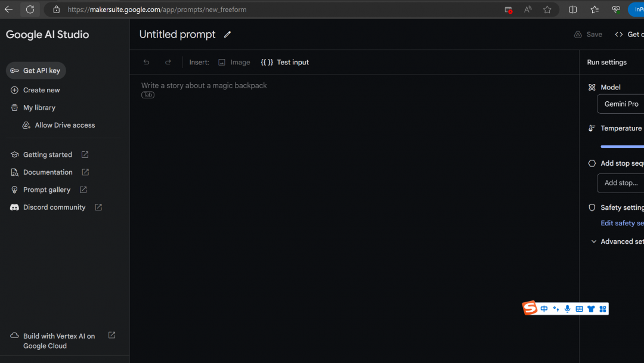Image resolution: width=644 pixels, height=363 pixels.
Task: Open Discord community from the sidebar
Action: click(x=54, y=207)
